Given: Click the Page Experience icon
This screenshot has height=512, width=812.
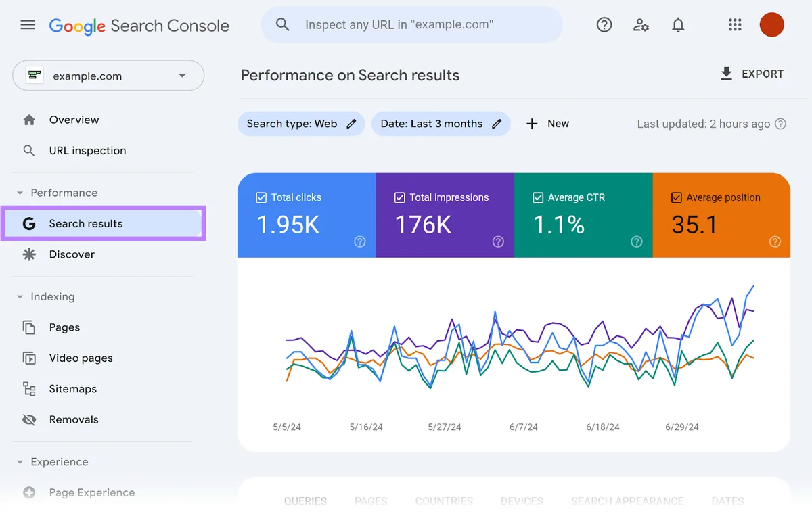Looking at the screenshot, I should pos(29,492).
